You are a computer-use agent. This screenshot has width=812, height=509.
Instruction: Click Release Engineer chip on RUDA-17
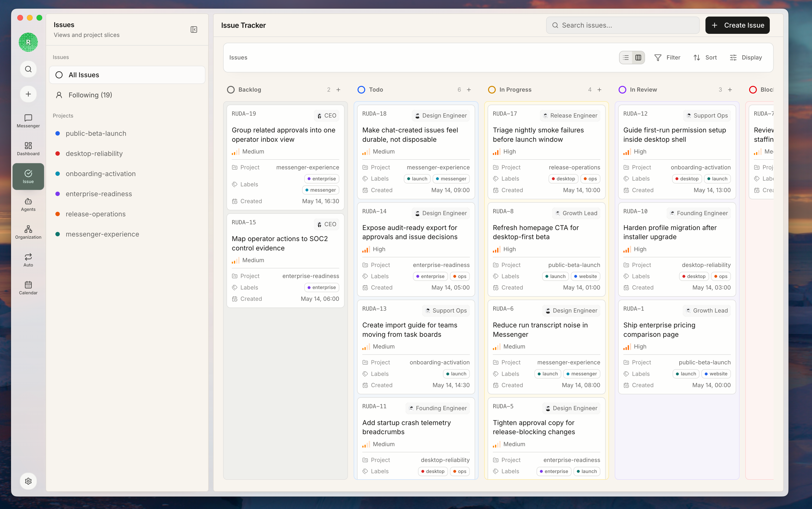[570, 115]
